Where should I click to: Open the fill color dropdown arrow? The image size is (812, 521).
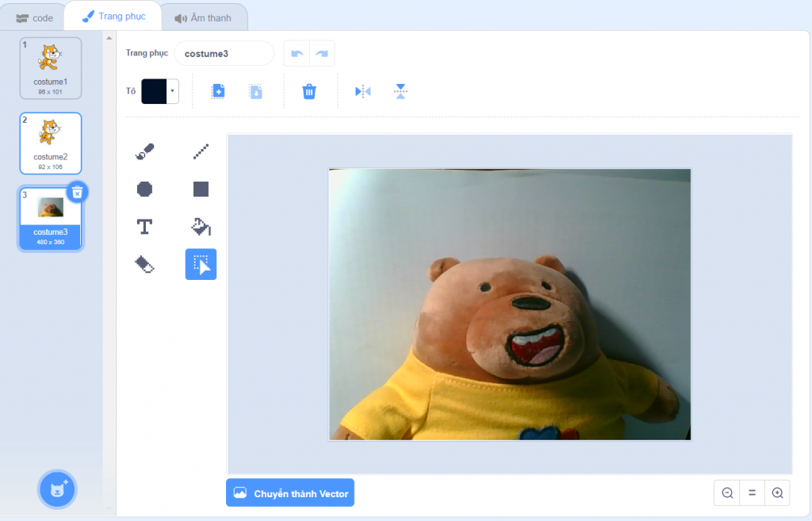(x=172, y=92)
